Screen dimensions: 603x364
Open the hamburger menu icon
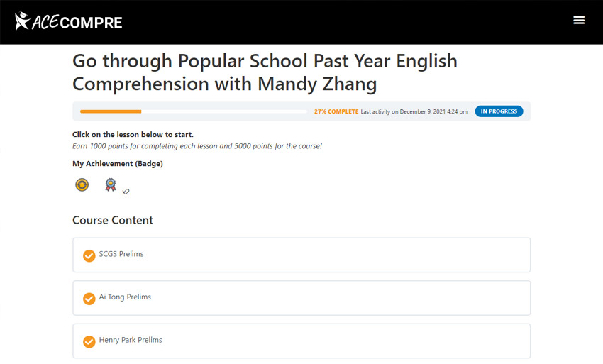pyautogui.click(x=579, y=20)
